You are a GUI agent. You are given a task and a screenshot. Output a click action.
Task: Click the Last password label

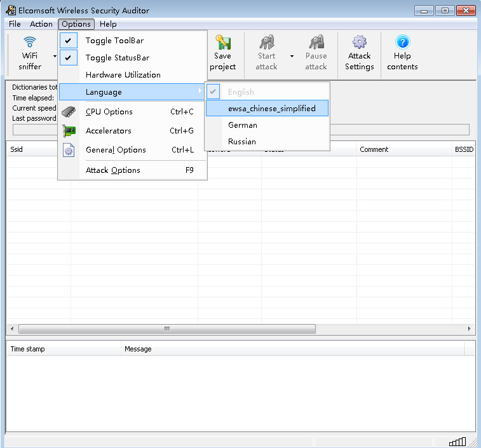34,118
